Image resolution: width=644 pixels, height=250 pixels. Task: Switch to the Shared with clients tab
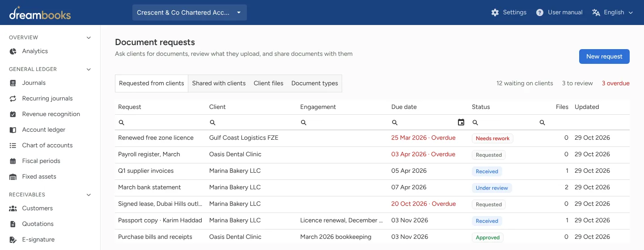(219, 83)
